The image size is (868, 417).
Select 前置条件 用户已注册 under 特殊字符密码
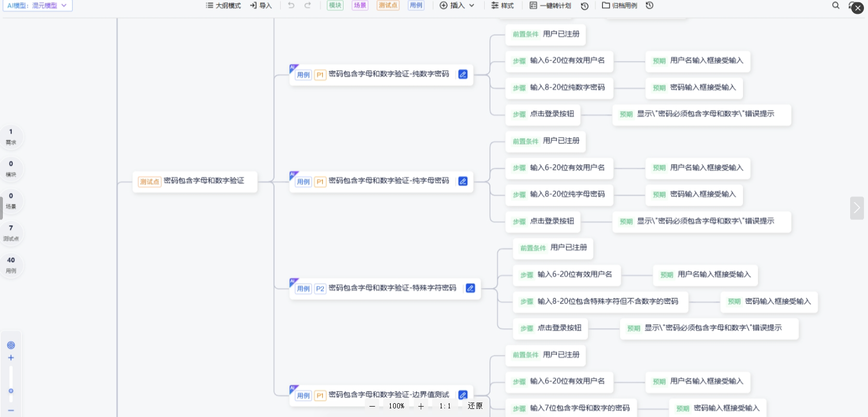coord(553,248)
